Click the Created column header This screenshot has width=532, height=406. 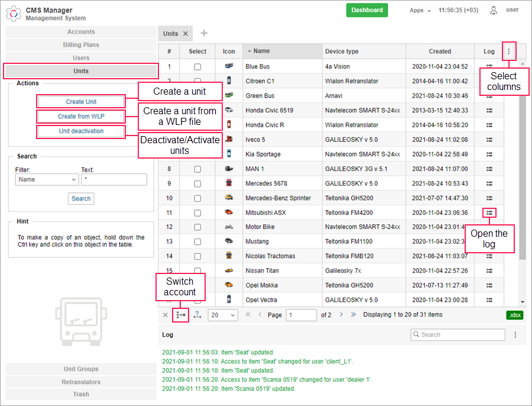tap(440, 51)
